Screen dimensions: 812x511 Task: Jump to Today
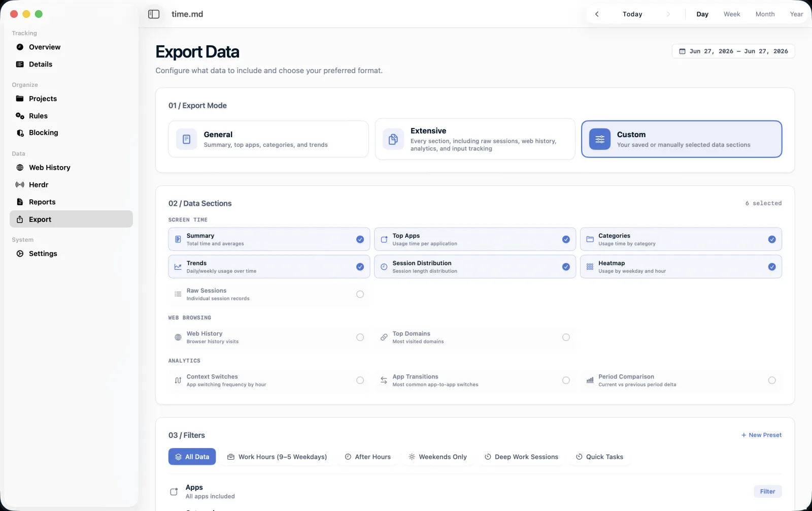click(632, 14)
